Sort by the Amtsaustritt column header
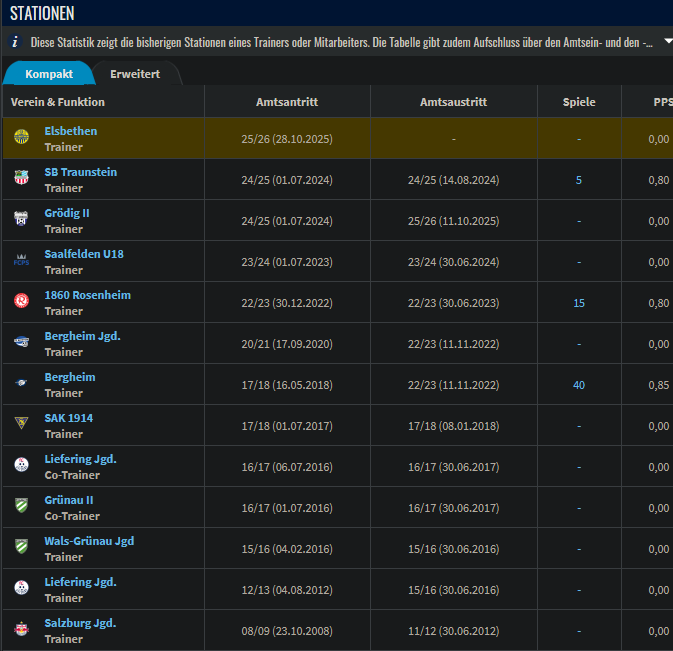This screenshot has width=673, height=651. pos(453,102)
